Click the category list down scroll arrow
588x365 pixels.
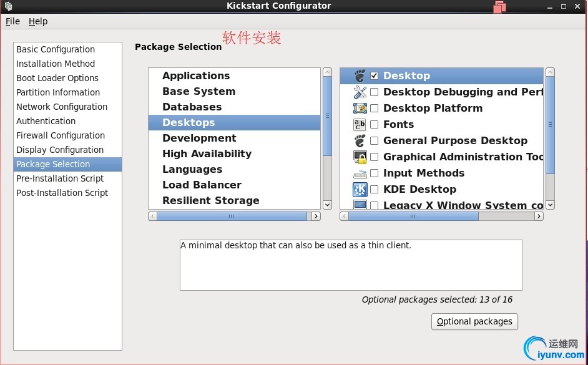point(327,205)
